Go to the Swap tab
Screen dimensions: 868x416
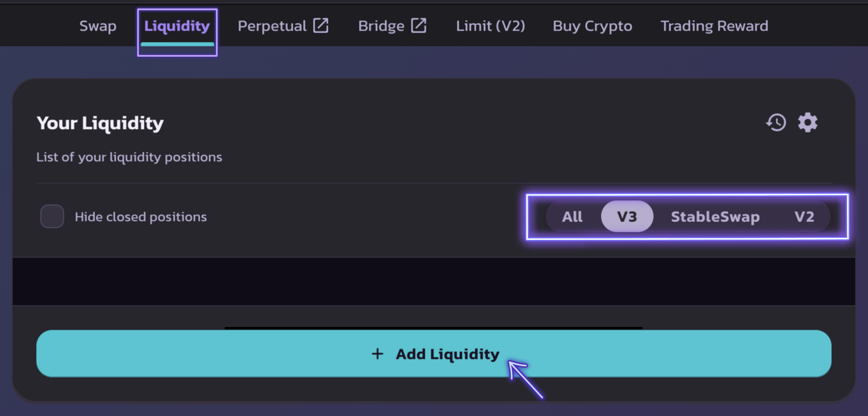[98, 26]
